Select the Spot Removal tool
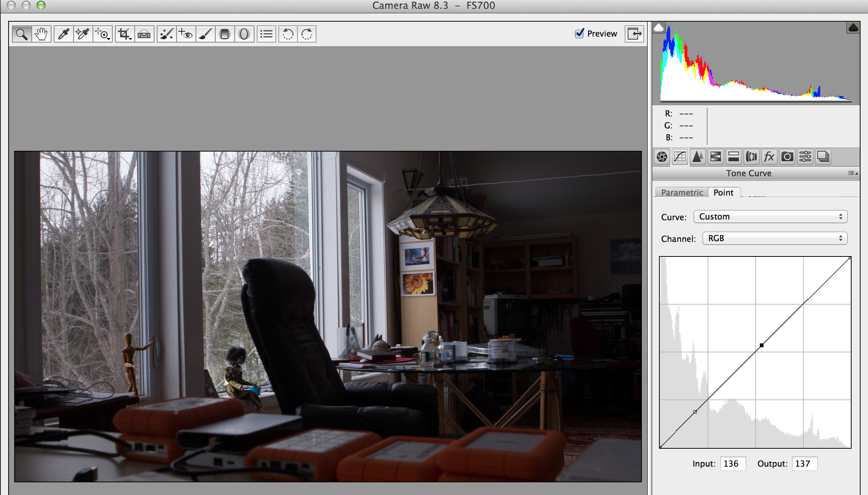This screenshot has height=495, width=868. click(166, 34)
